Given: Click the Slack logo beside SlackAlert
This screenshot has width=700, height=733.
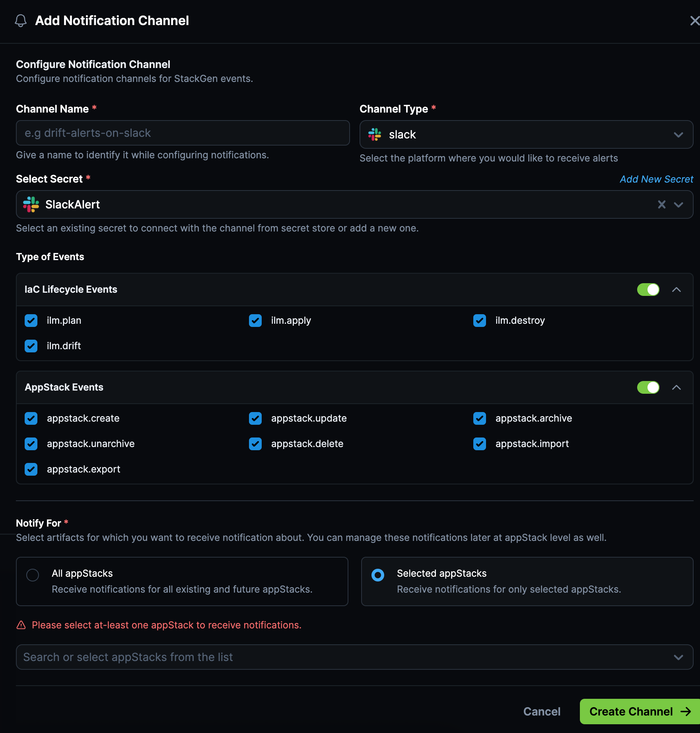Looking at the screenshot, I should (x=31, y=204).
